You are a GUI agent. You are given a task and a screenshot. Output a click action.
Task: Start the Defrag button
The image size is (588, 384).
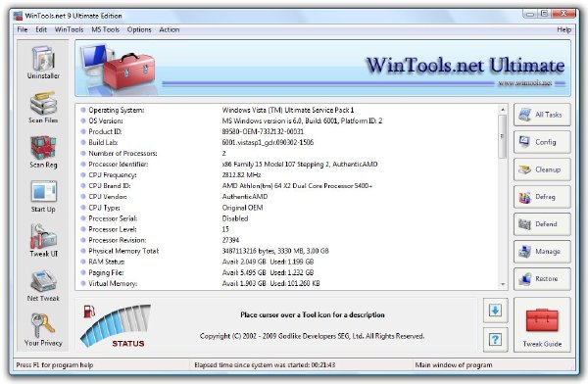(x=542, y=197)
